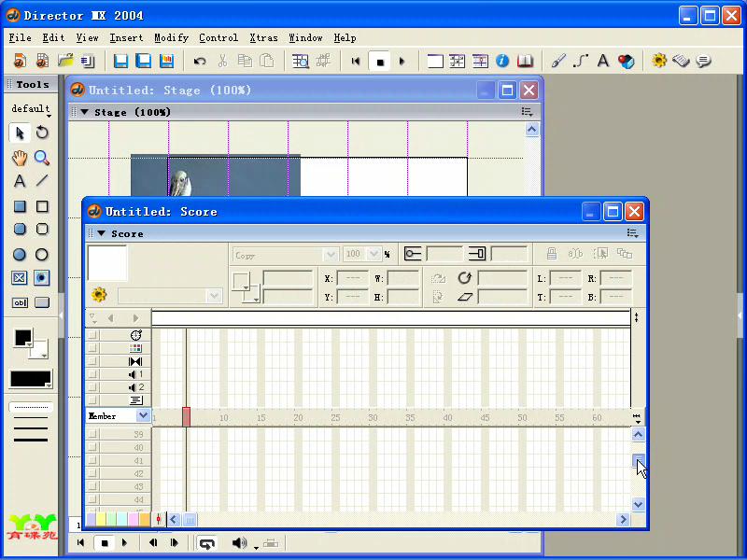
Task: Toggle the tempo channel mute box
Action: [92, 335]
